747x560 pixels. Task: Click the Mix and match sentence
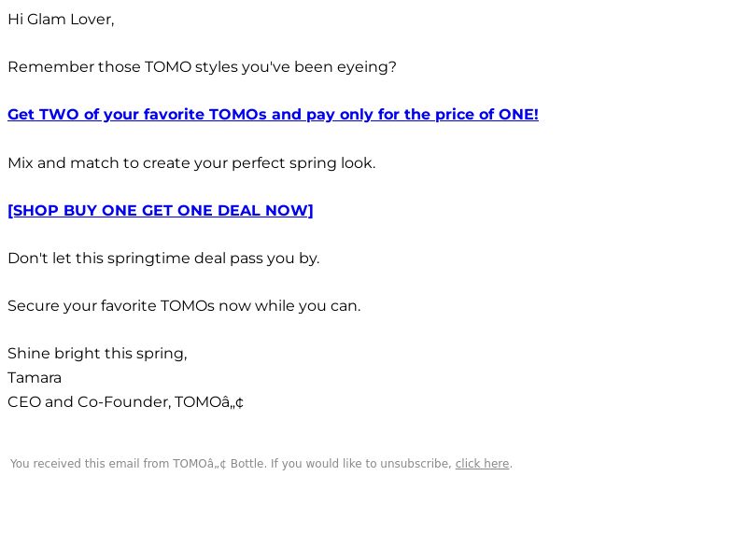[191, 162]
